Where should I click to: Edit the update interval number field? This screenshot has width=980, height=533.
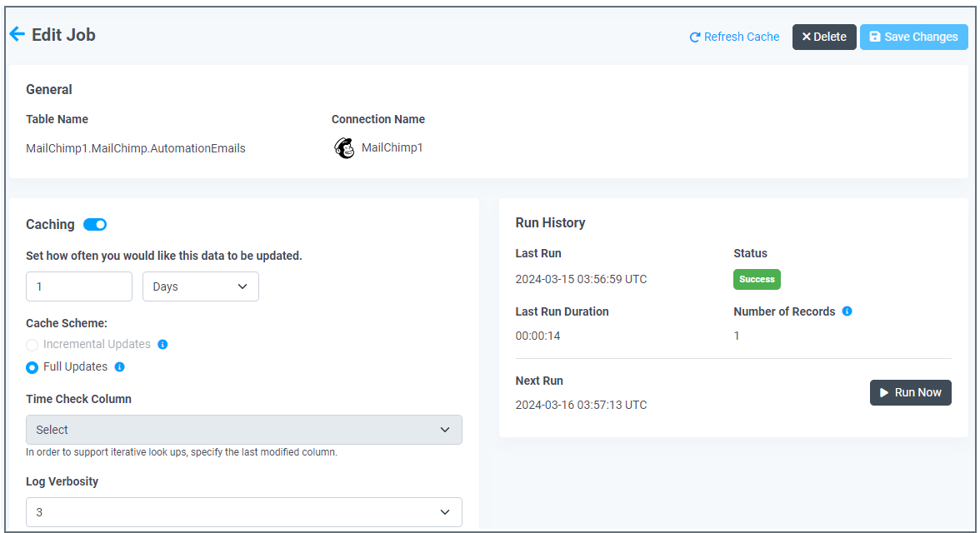78,286
